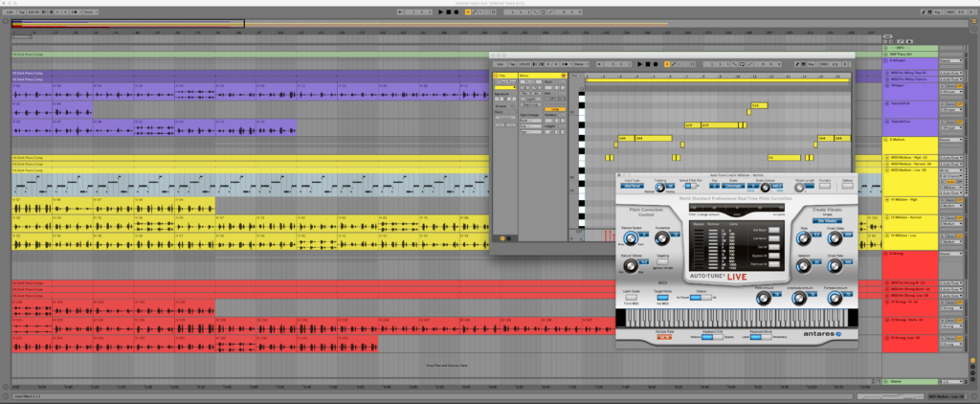Toggle the Keyboard Mode Latch/Momentary switch
Image resolution: width=980 pixels, height=404 pixels.
click(761, 337)
